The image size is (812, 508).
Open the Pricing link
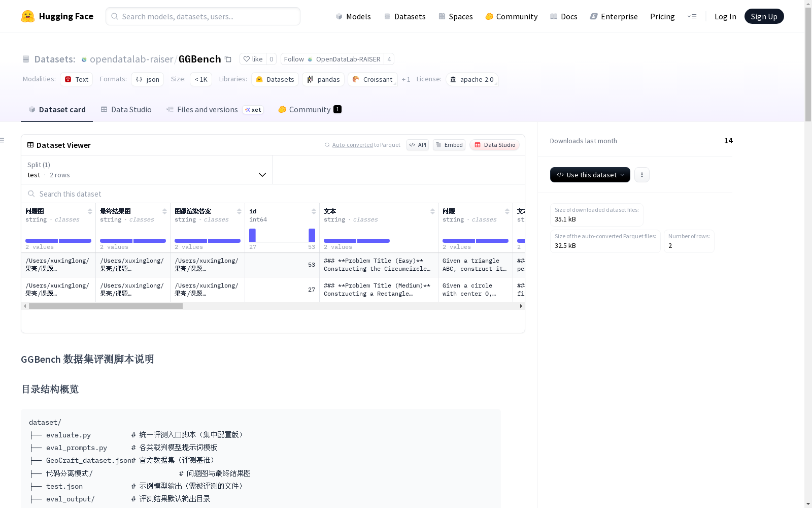tap(662, 16)
